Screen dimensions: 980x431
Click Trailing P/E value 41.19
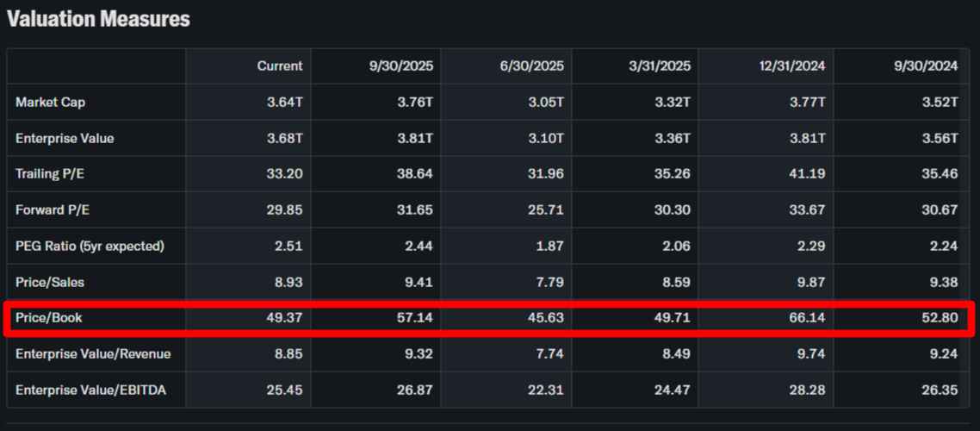[808, 174]
